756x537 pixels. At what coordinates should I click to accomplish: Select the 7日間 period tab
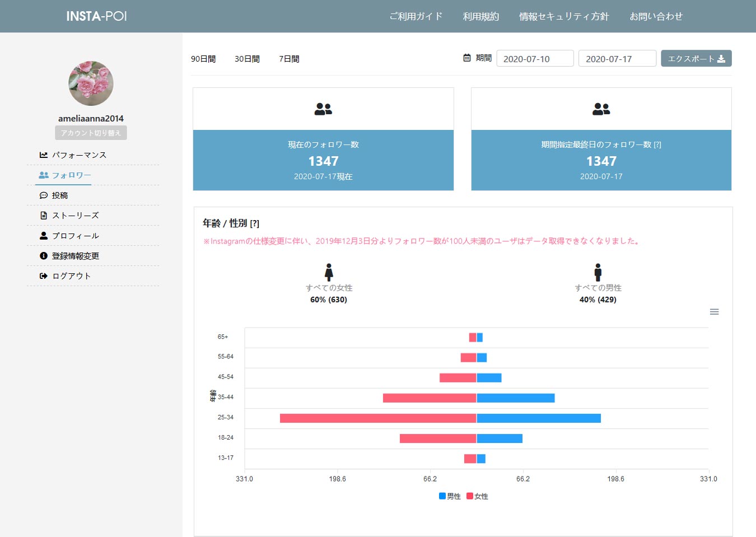point(289,59)
